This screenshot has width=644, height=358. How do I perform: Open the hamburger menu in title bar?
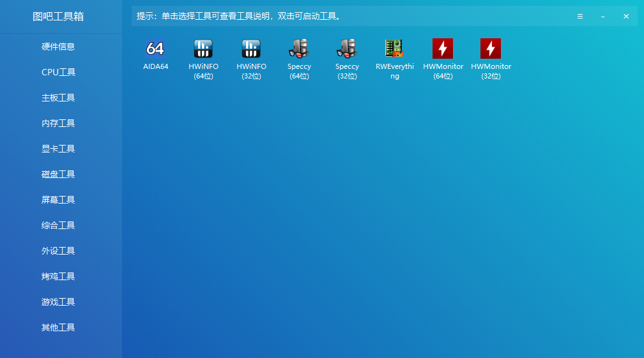[580, 17]
